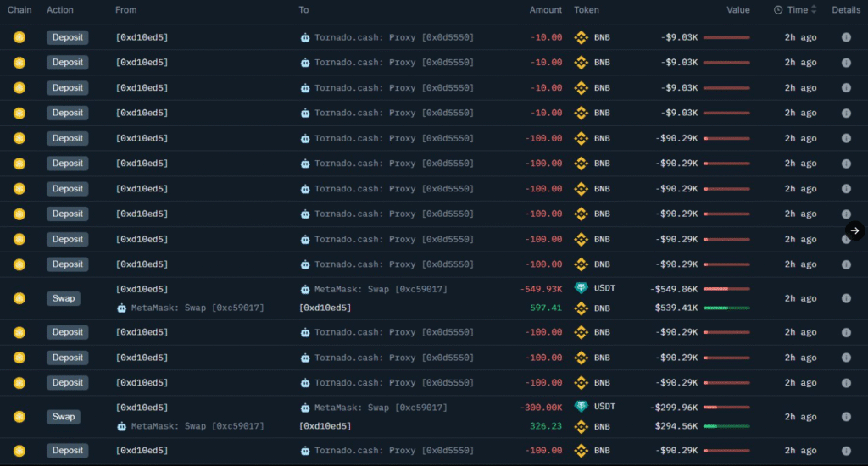The image size is (868, 466).
Task: Click the BNB token icon in the bottommost row
Action: click(x=581, y=451)
